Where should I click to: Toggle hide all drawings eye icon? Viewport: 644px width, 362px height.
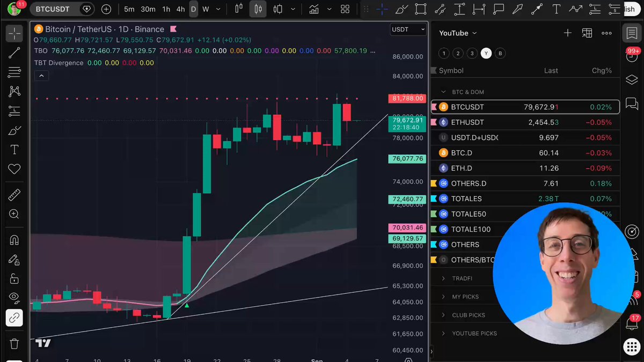[14, 298]
